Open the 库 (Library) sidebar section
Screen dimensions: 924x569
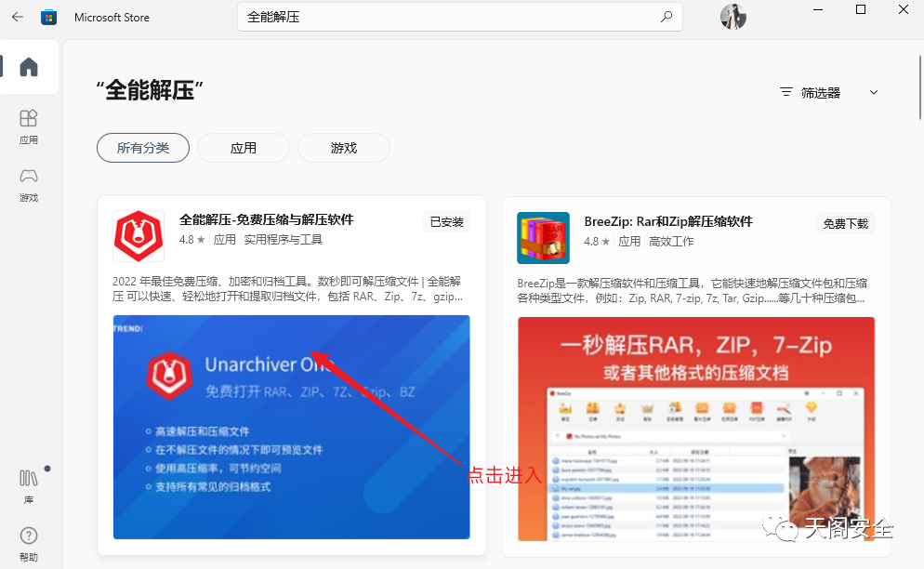pyautogui.click(x=28, y=486)
